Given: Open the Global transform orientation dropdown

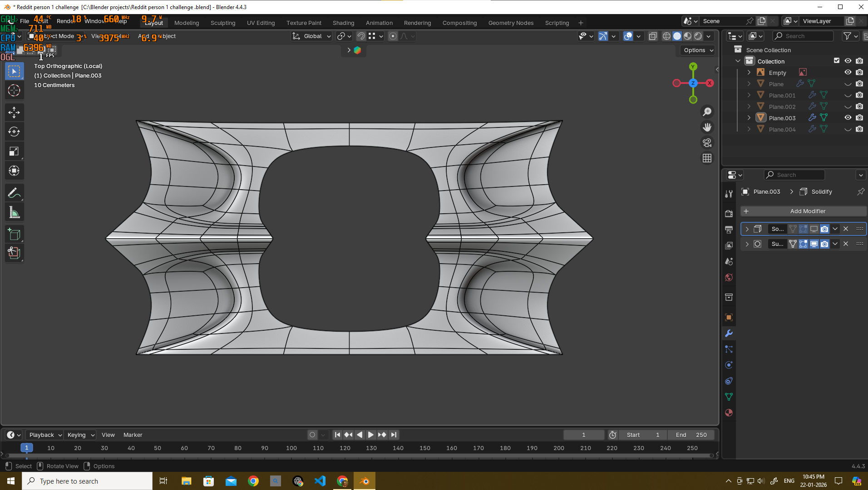Looking at the screenshot, I should pos(311,36).
